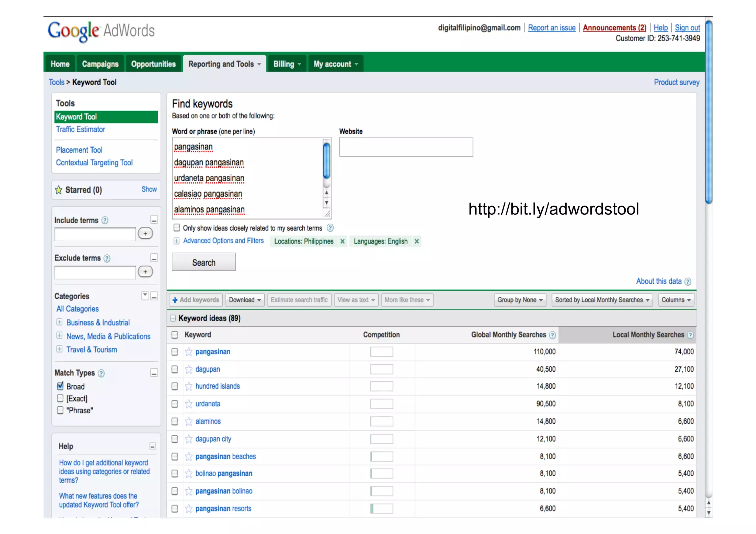Open Sorted by Local Monthly Searches dropdown

602,300
